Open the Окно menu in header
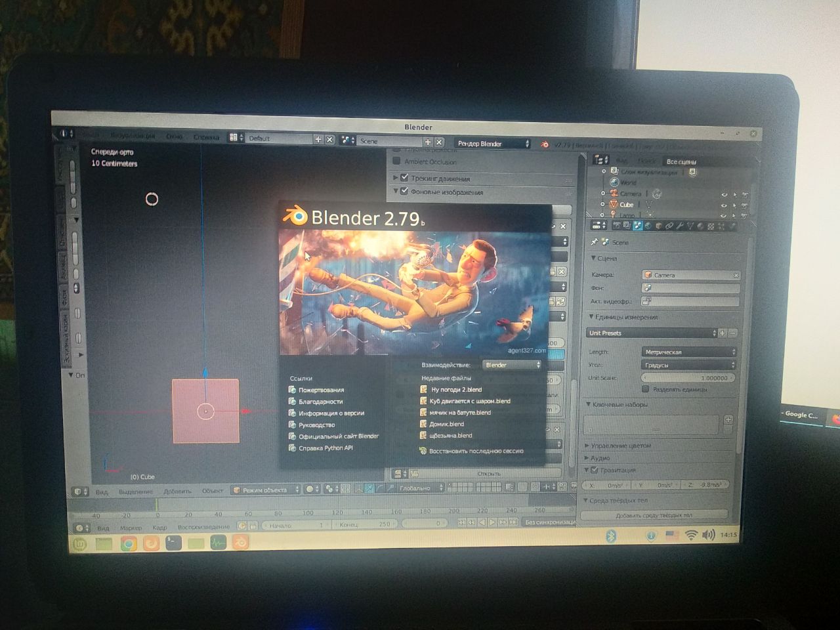This screenshot has height=630, width=840. click(173, 137)
